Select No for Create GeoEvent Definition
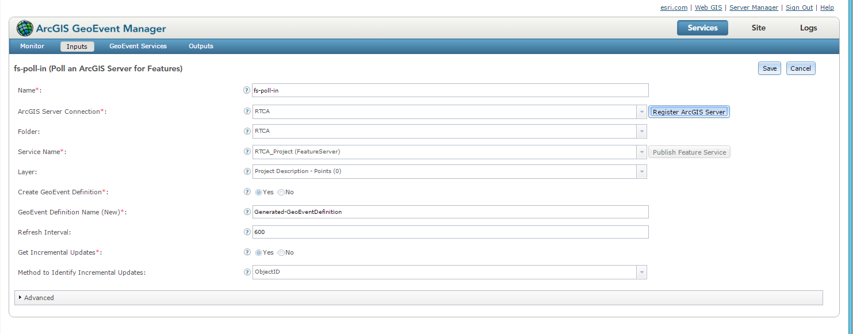The image size is (868, 334). [x=281, y=192]
